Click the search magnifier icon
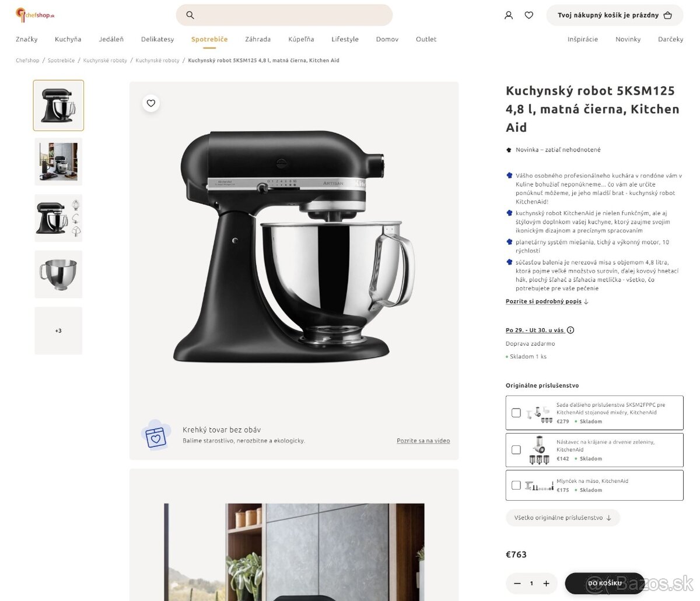Viewport: 700px width, 601px height. click(x=190, y=15)
